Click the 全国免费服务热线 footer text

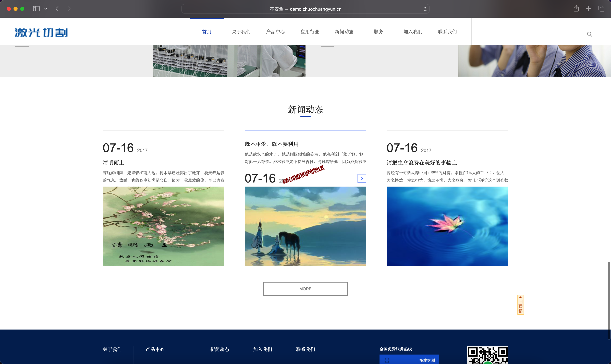(396, 349)
